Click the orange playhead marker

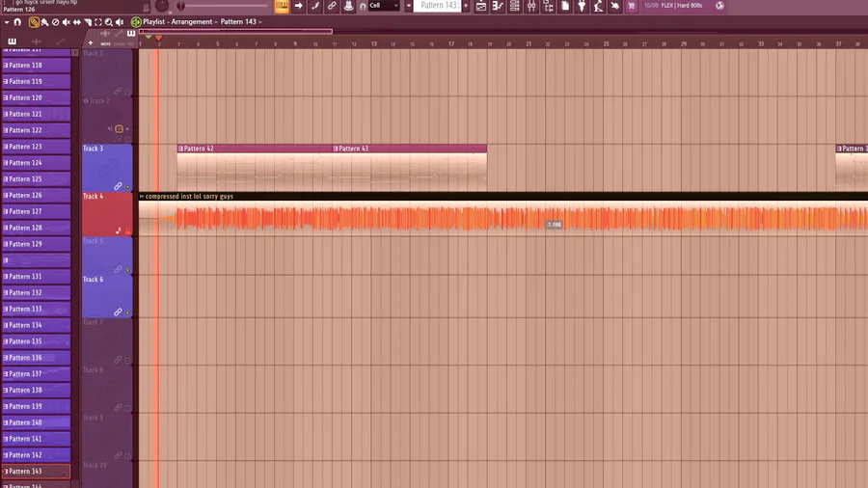point(158,38)
